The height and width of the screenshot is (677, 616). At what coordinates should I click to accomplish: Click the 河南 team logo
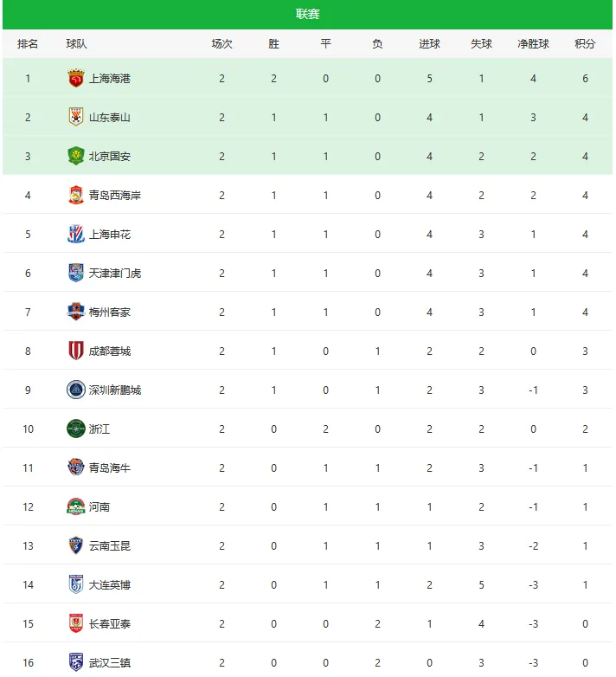[76, 506]
